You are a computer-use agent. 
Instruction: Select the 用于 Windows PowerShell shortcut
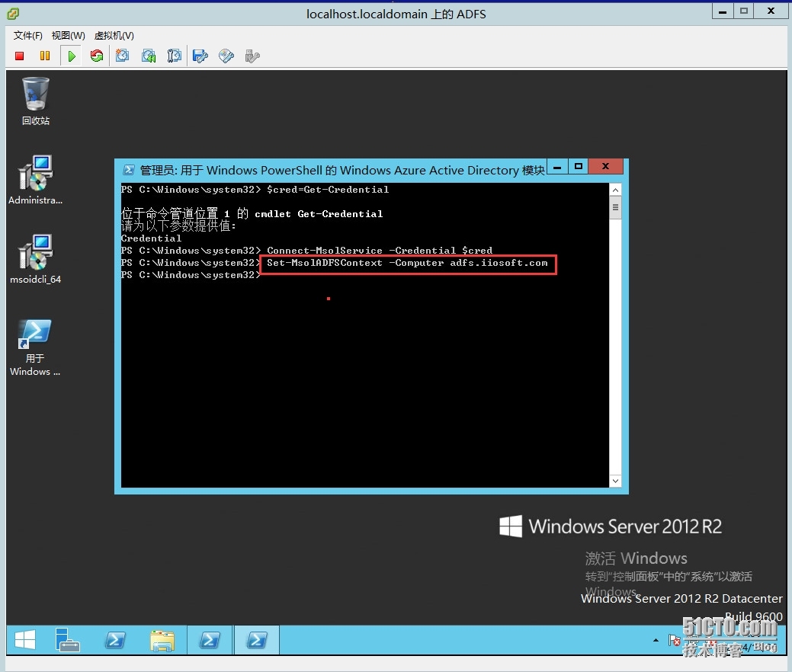(x=35, y=348)
